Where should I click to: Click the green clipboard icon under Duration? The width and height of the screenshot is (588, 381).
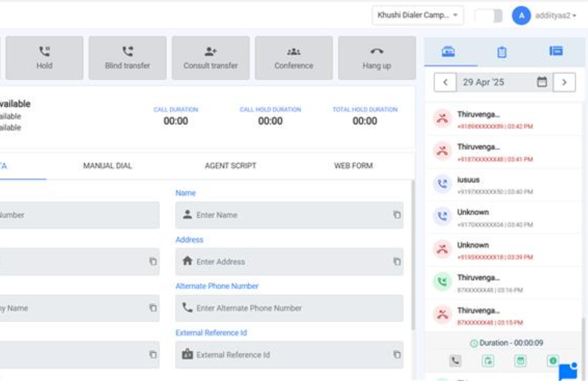click(x=488, y=361)
